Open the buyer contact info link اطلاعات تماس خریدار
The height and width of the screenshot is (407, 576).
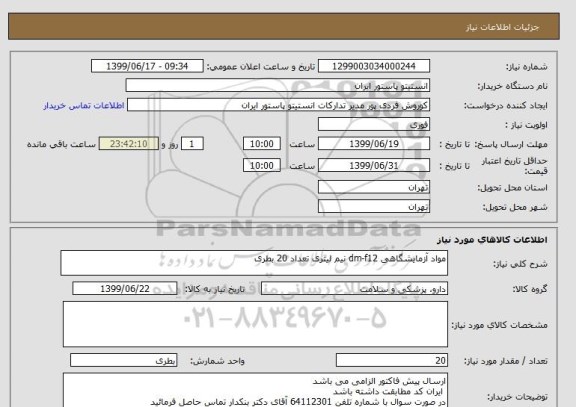(x=84, y=105)
